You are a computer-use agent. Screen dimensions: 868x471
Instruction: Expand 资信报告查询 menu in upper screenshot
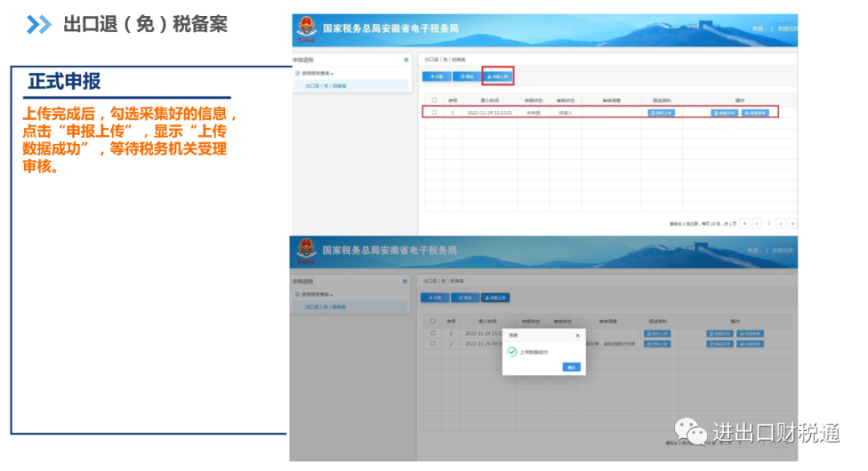[314, 73]
